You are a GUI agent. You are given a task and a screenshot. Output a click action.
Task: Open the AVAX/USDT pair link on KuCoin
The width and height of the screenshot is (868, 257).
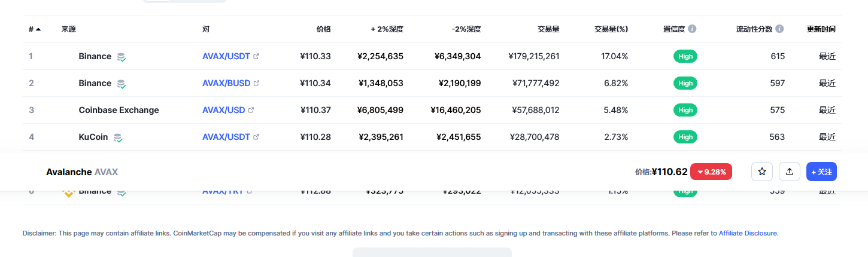226,137
